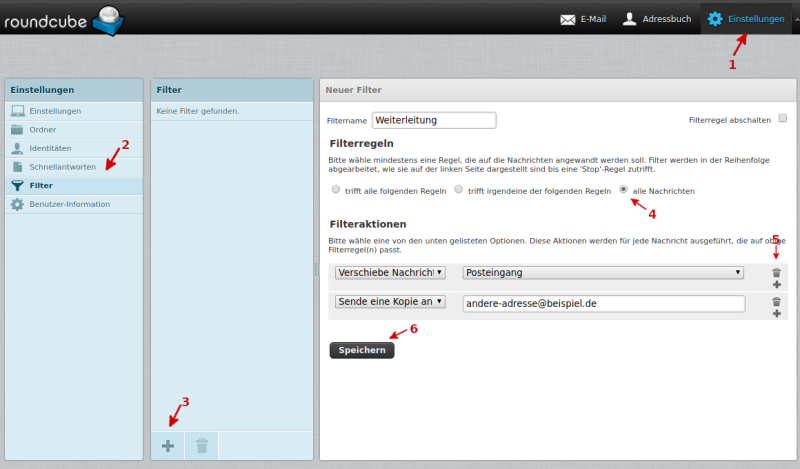800x469 pixels.
Task: Delete the Posteingang action row with trash icon
Action: coord(776,273)
